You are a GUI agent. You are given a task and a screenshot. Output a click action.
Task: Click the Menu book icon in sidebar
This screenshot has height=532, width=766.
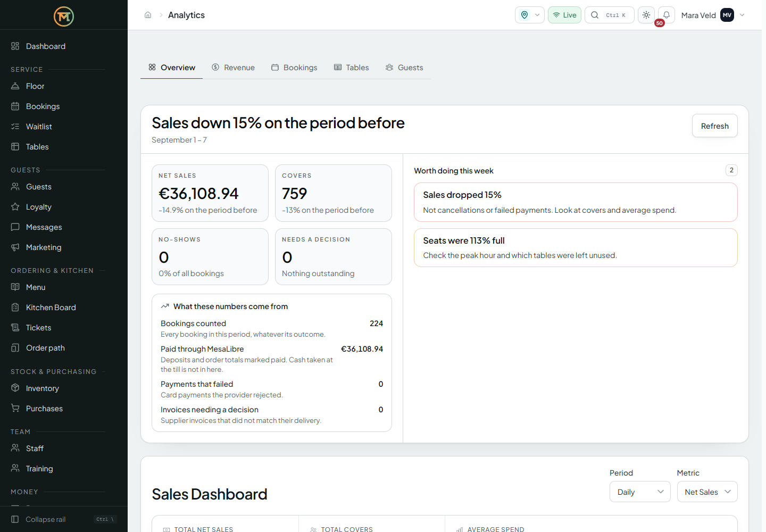(x=15, y=287)
